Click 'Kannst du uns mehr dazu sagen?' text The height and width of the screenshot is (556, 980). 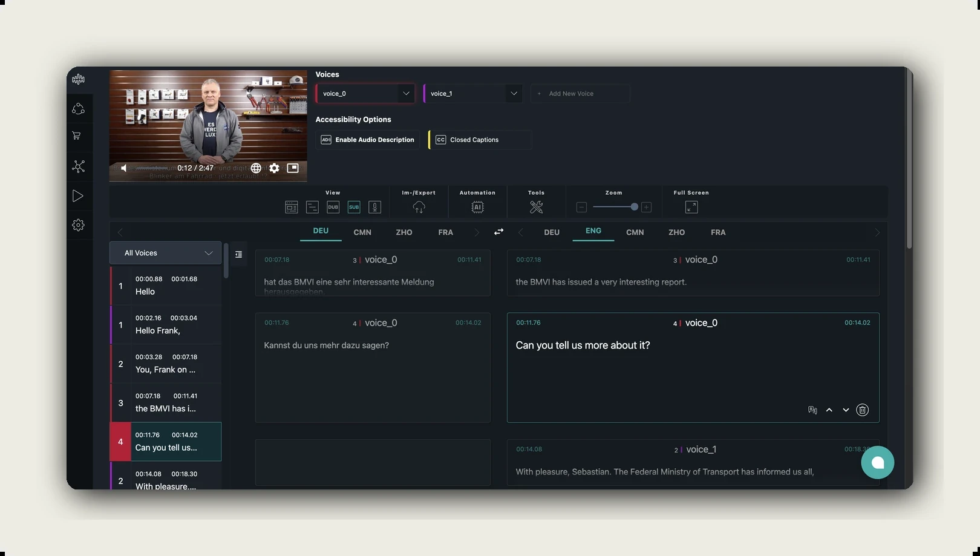(326, 345)
